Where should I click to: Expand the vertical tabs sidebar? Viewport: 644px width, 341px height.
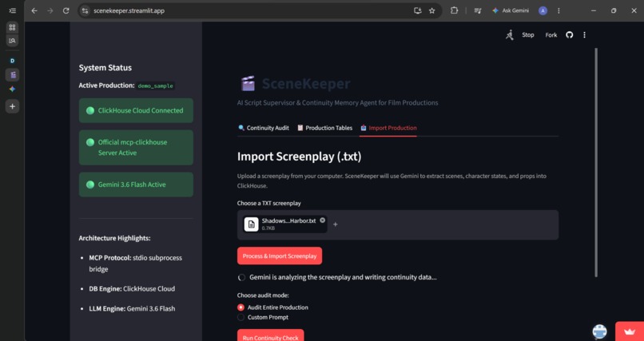pyautogui.click(x=12, y=10)
